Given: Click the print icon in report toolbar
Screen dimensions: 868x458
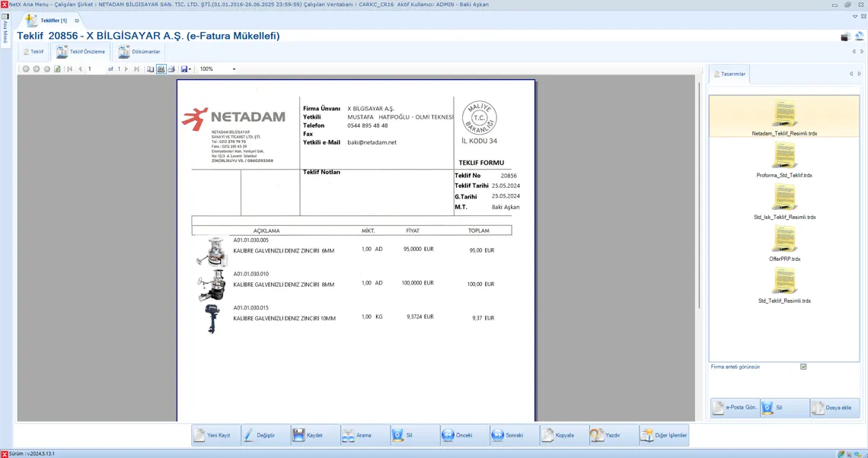Looking at the screenshot, I should (171, 69).
